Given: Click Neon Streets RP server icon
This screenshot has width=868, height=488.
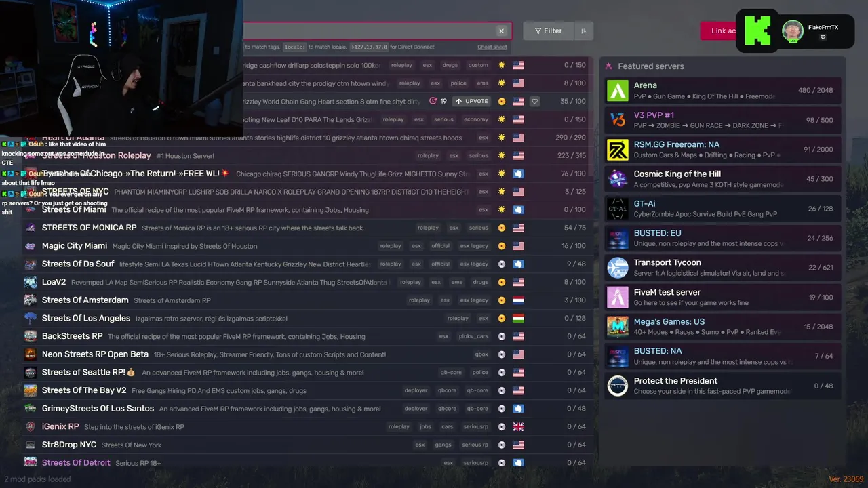Looking at the screenshot, I should click(x=31, y=354).
